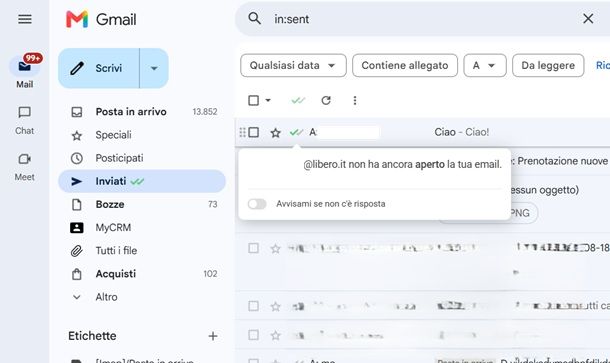
Task: Star the Ciao email
Action: [x=275, y=133]
